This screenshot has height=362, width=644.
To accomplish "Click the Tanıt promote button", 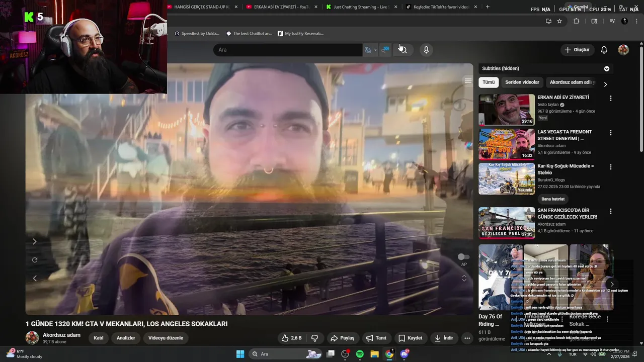I will (376, 338).
